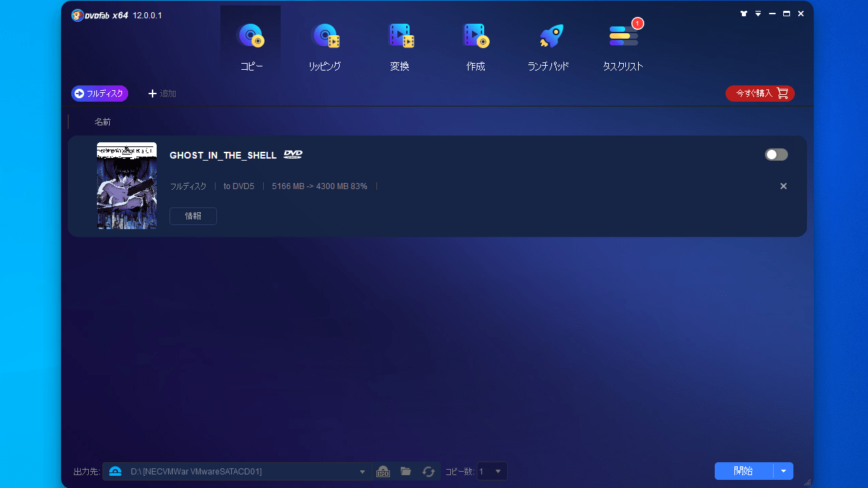Open the 作成 creator module
This screenshot has width=868, height=488.
475,46
